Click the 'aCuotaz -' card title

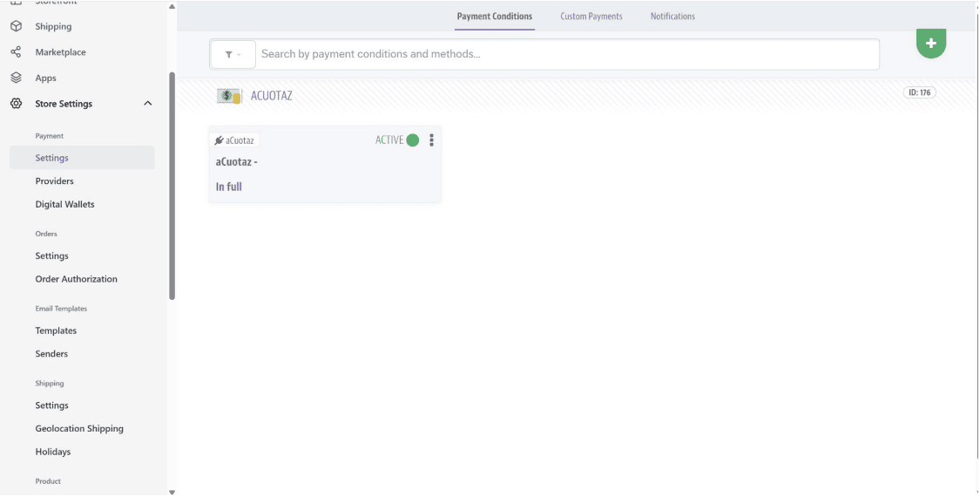coord(237,162)
